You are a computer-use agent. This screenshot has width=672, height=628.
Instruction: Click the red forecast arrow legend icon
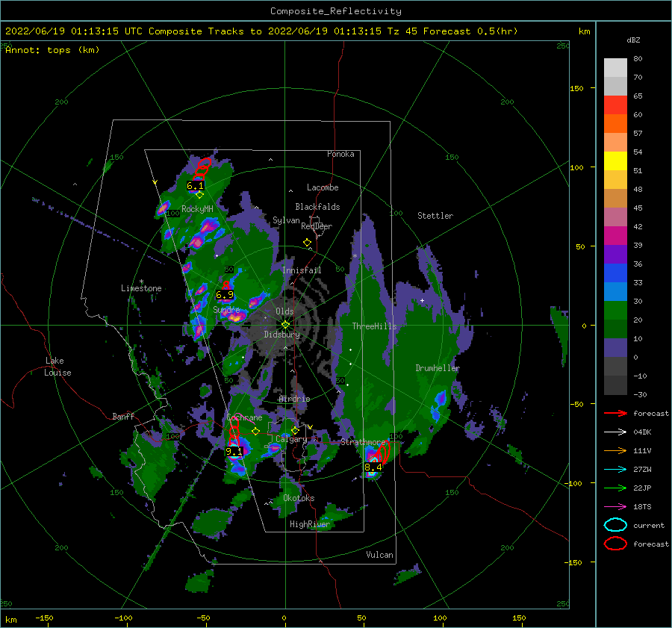click(615, 413)
